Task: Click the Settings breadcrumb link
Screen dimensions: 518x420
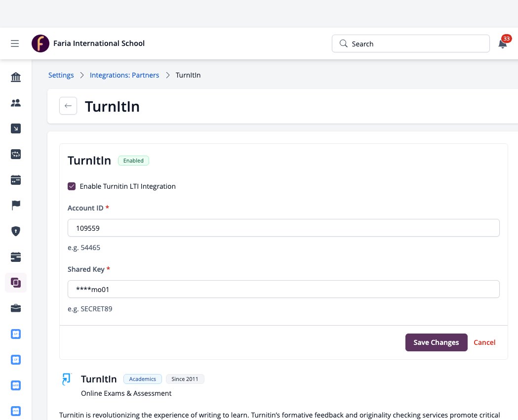Action: pos(61,75)
